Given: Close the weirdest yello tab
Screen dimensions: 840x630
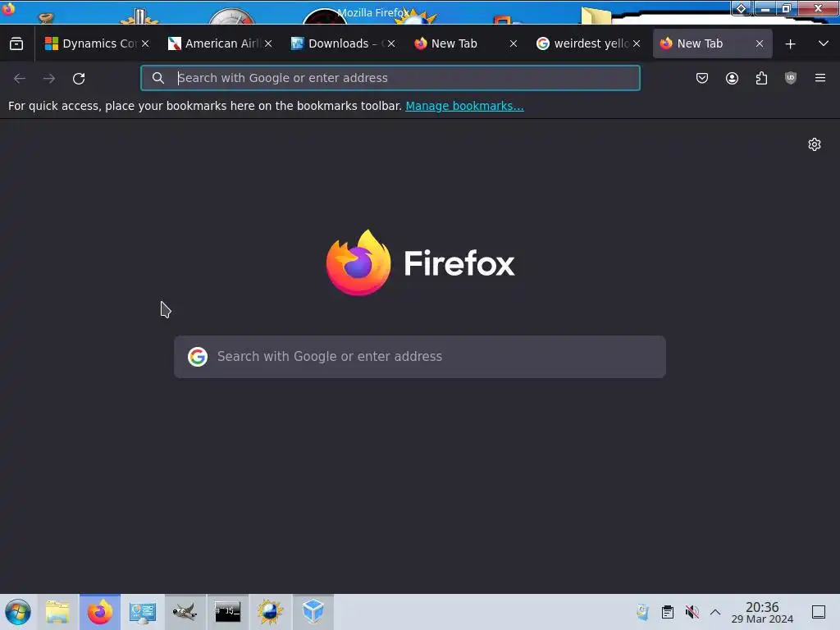Looking at the screenshot, I should coord(637,44).
